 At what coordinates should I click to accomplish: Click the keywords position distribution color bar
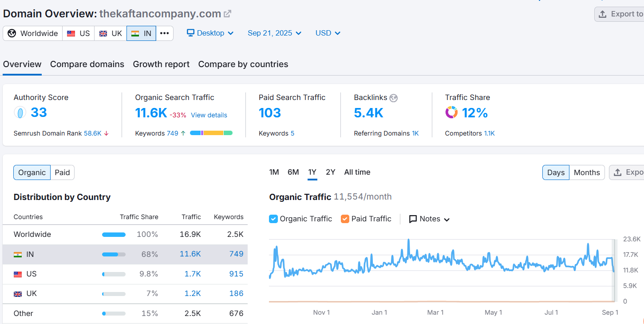(211, 133)
